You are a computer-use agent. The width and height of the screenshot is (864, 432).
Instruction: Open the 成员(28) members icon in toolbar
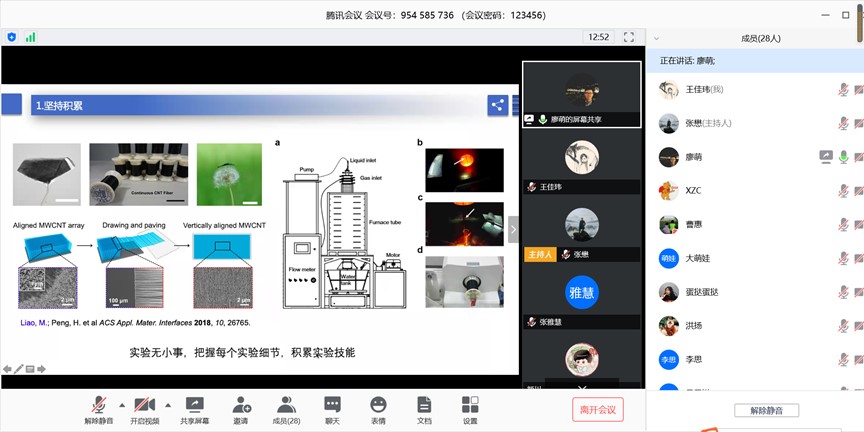coord(287,405)
